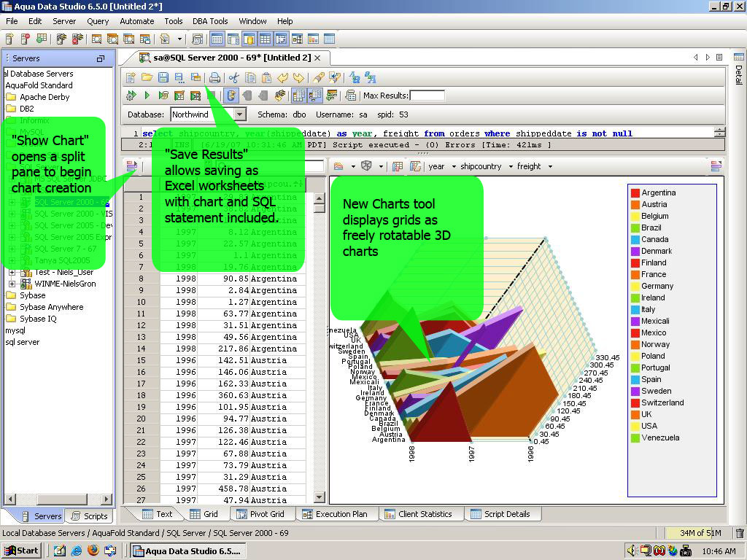
Task: Click the results grid scrollbar down arrow
Action: 320,497
